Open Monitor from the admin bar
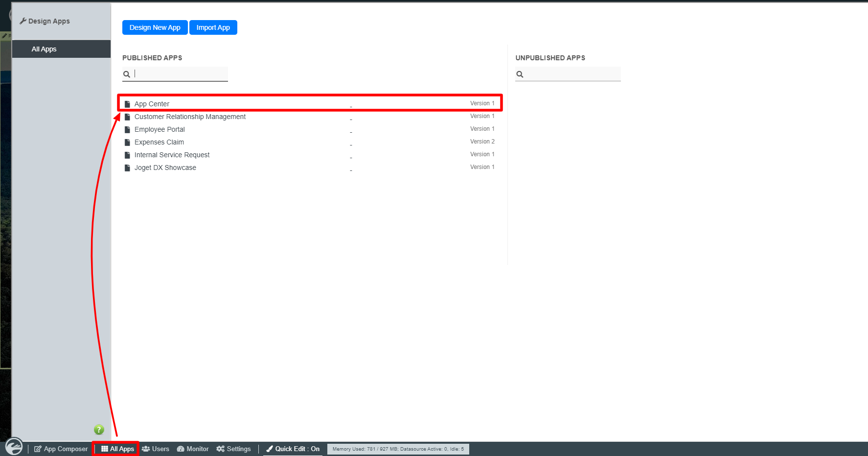Viewport: 868px width, 456px height. [193, 449]
